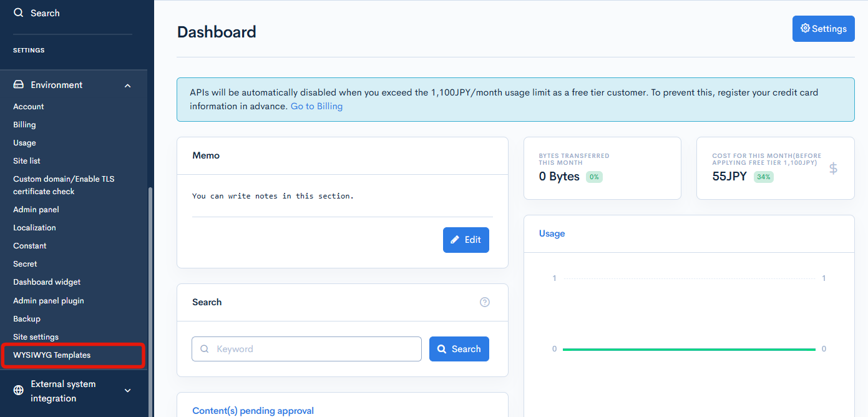Viewport: 868px width, 417px height.
Task: Click the help question mark in Search panel
Action: point(485,302)
